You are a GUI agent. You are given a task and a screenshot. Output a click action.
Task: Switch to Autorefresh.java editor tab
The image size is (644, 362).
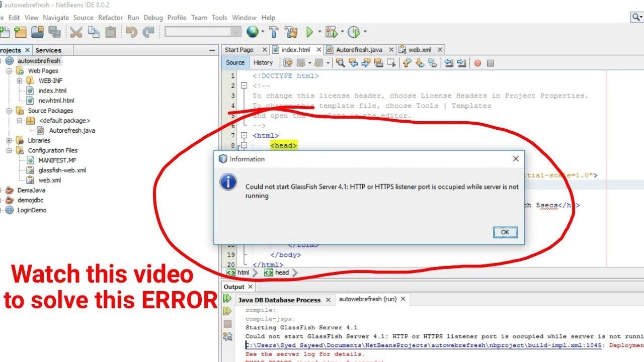tap(358, 50)
